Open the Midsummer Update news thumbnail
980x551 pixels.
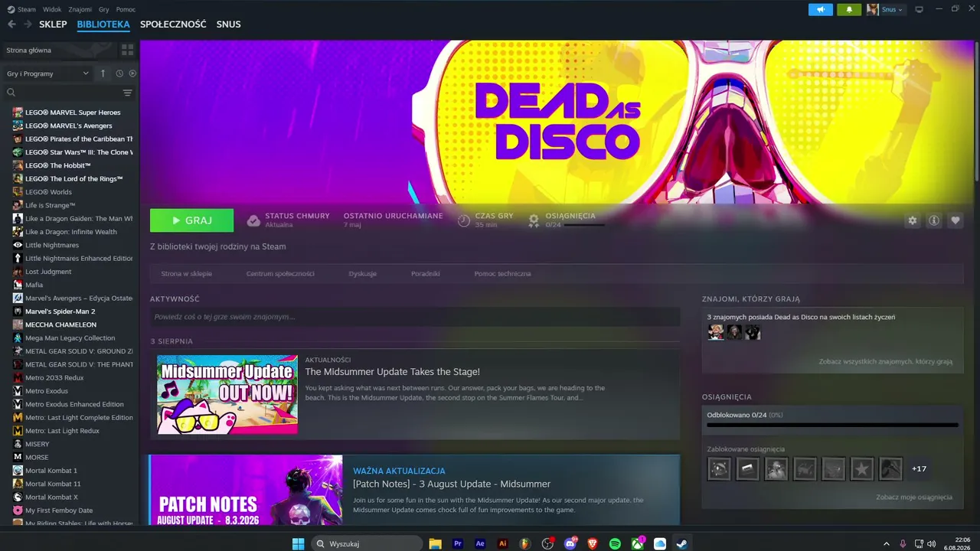click(x=227, y=394)
